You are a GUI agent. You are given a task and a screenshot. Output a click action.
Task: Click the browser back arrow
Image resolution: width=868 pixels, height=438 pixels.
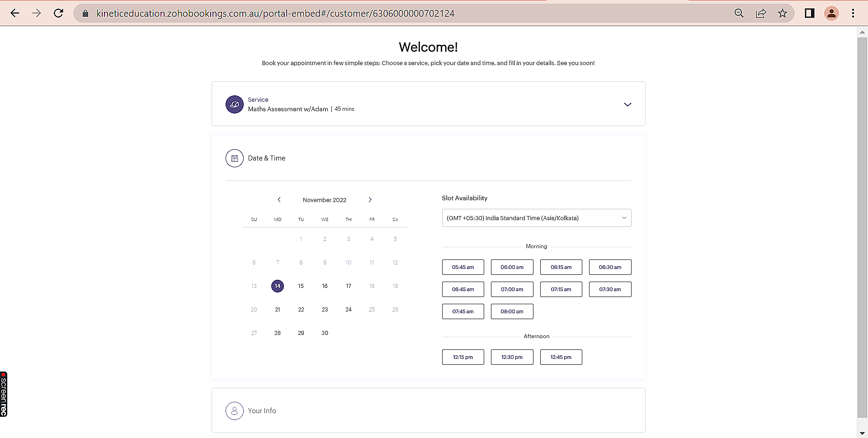[x=15, y=14]
